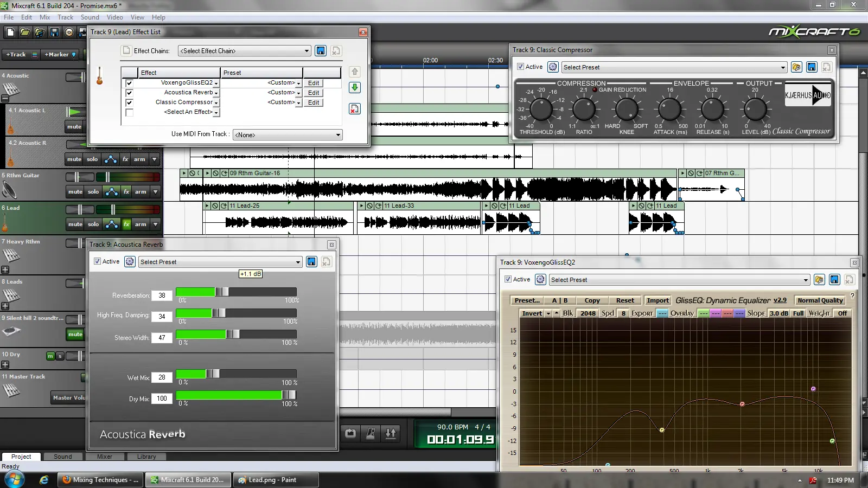Open VoxengoGlissEQ2 settings gear icon

540,279
